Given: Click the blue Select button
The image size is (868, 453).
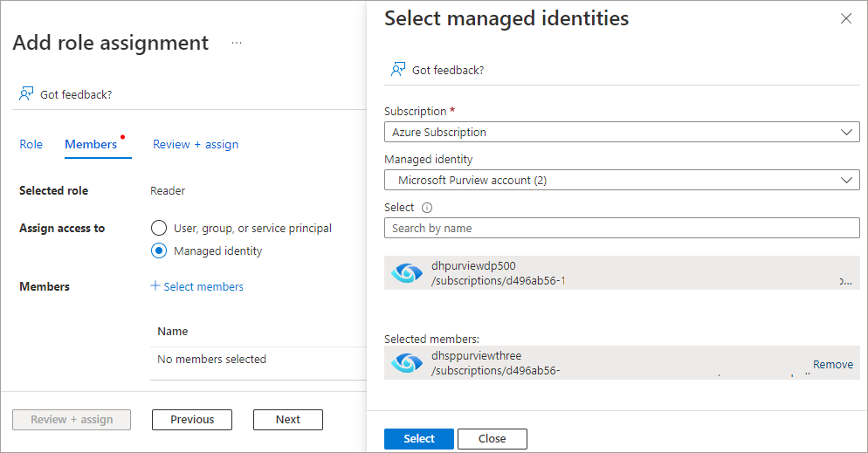Looking at the screenshot, I should tap(419, 439).
